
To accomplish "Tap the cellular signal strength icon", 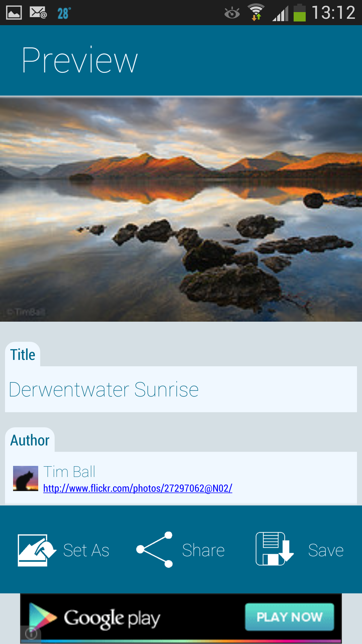I will [x=280, y=14].
